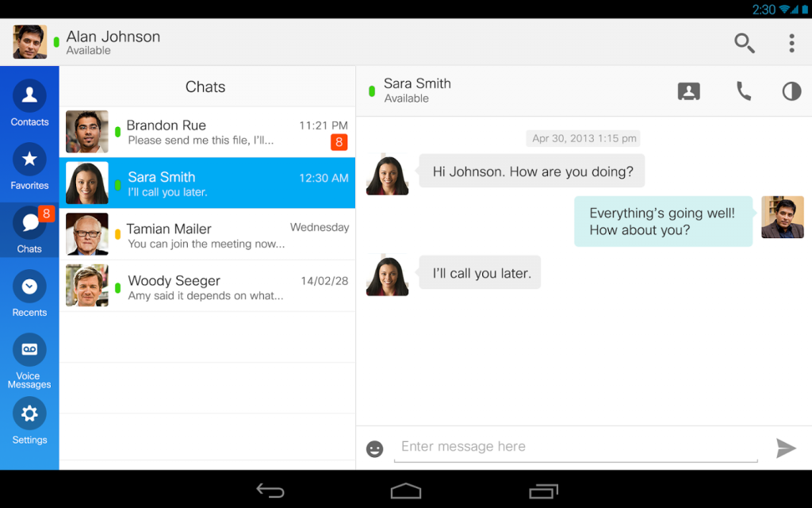Open the emoji smiley picker
The height and width of the screenshot is (508, 812).
click(x=374, y=449)
